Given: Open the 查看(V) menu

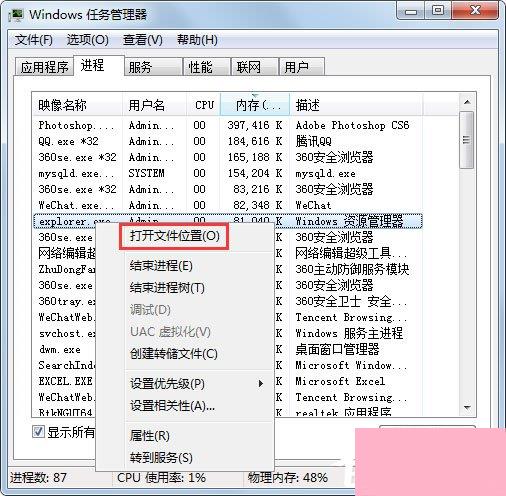Looking at the screenshot, I should pyautogui.click(x=143, y=40).
